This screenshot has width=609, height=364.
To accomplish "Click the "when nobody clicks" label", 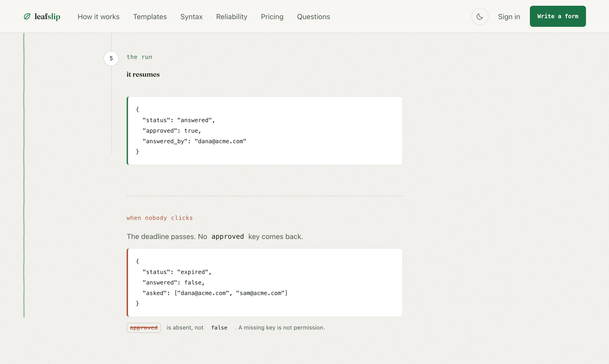I will click(160, 218).
